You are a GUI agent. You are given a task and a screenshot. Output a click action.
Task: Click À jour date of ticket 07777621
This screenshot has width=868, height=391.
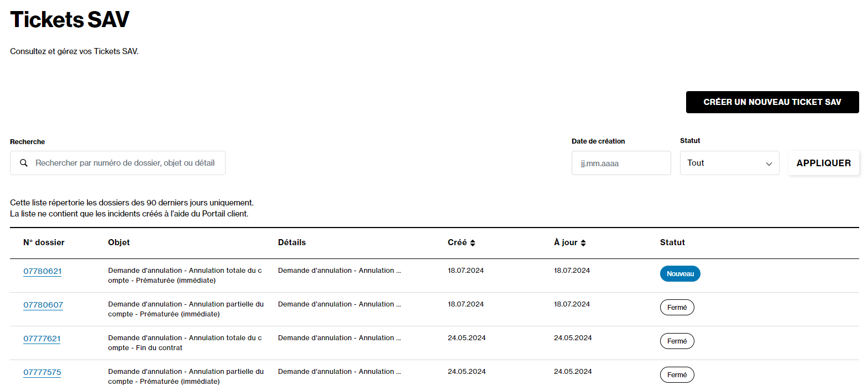573,338
